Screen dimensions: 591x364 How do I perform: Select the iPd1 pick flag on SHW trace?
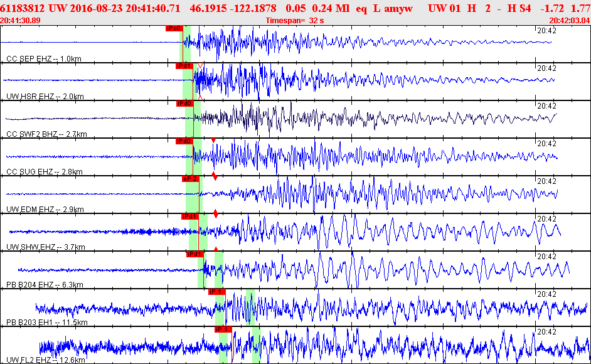[x=190, y=217]
